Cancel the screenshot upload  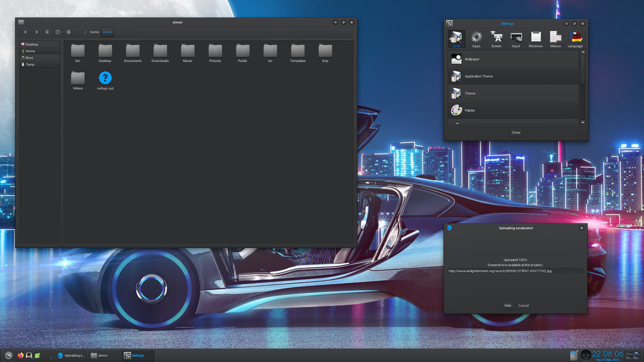(523, 305)
